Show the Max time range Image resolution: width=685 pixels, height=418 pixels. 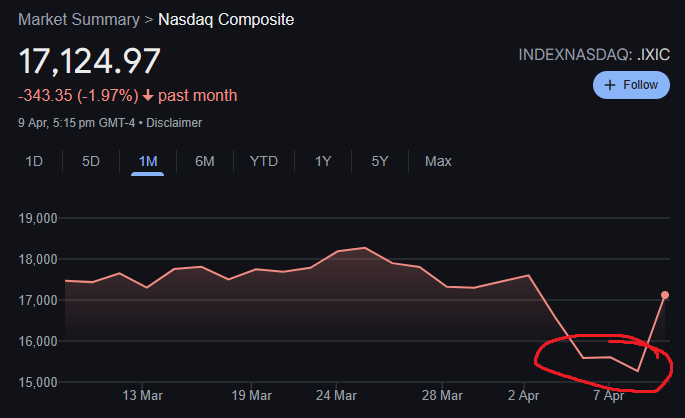(x=438, y=161)
